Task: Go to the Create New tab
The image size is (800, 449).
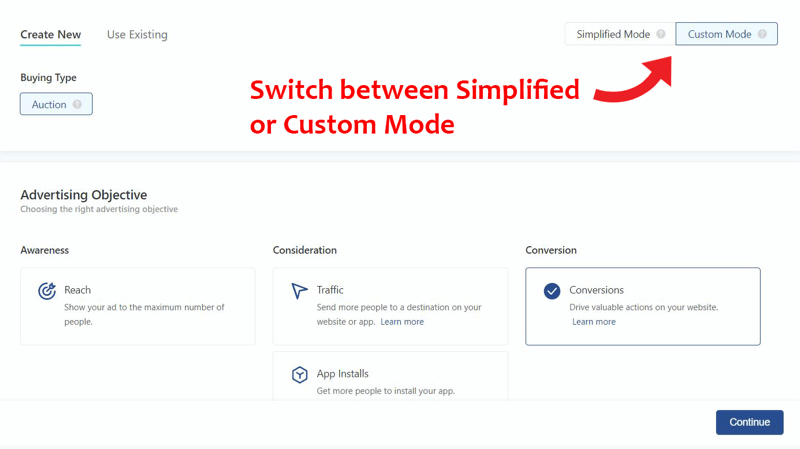Action: (x=51, y=35)
